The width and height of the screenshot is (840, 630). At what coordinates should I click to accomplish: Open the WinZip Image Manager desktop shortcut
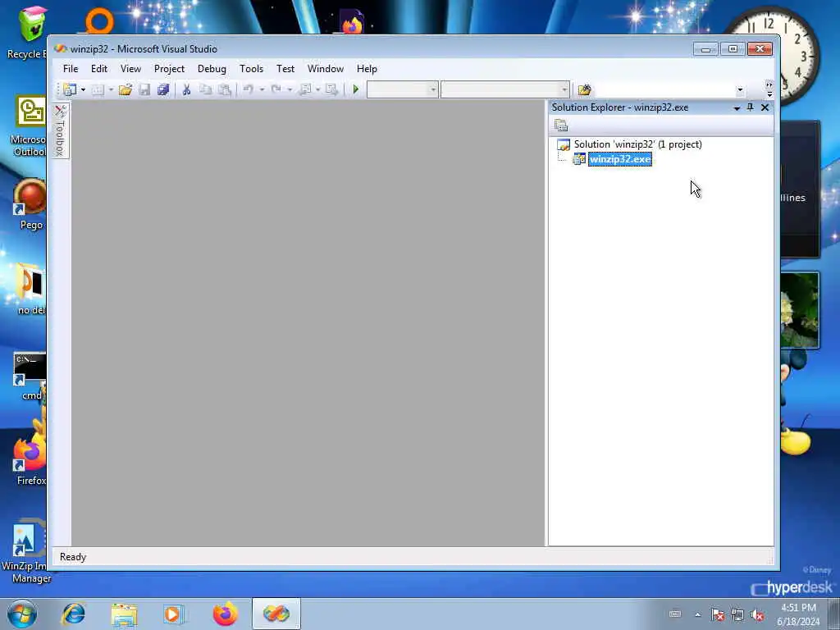[x=25, y=550]
